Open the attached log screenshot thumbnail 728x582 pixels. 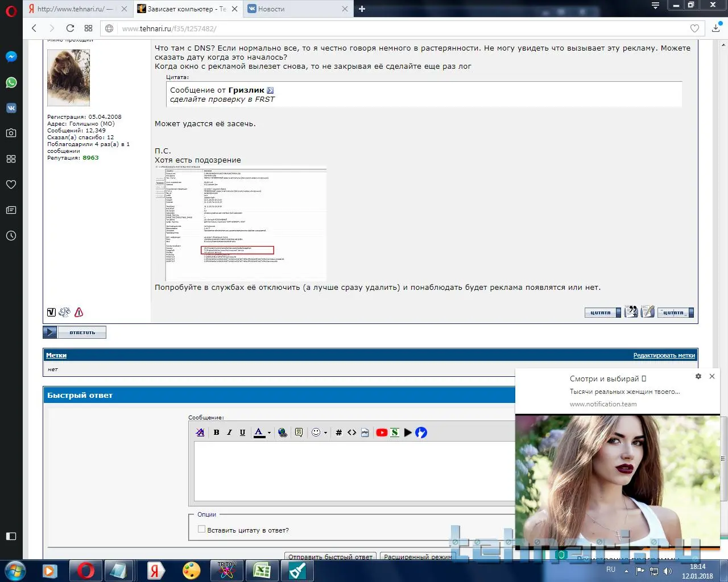coord(241,223)
